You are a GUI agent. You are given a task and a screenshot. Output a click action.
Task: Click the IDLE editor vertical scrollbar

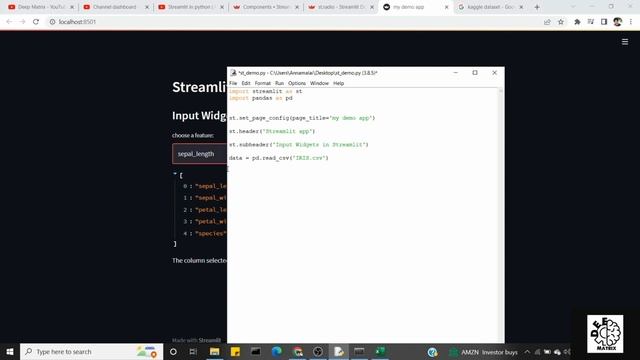[x=501, y=216]
